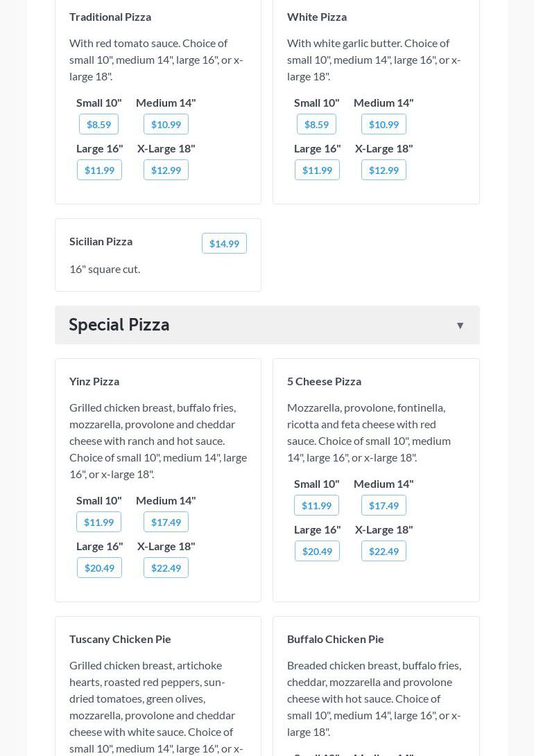Choose Yinz Pizza Medium 14" $17.49 price
This screenshot has height=756, width=534.
click(166, 522)
